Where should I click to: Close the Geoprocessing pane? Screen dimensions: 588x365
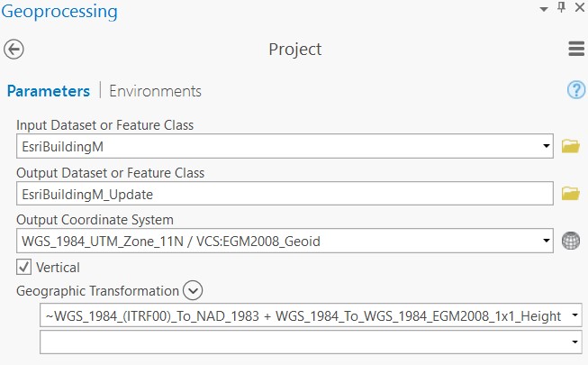578,8
